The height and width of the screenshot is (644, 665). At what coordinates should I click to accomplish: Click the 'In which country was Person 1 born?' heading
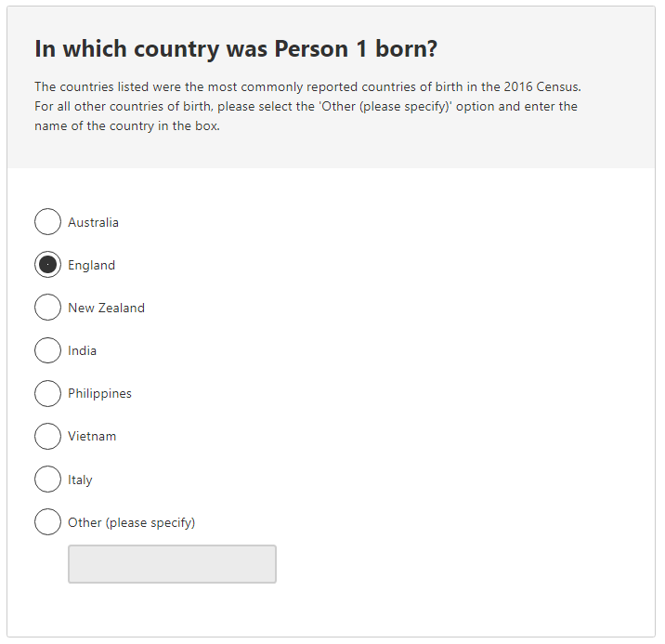click(x=236, y=50)
